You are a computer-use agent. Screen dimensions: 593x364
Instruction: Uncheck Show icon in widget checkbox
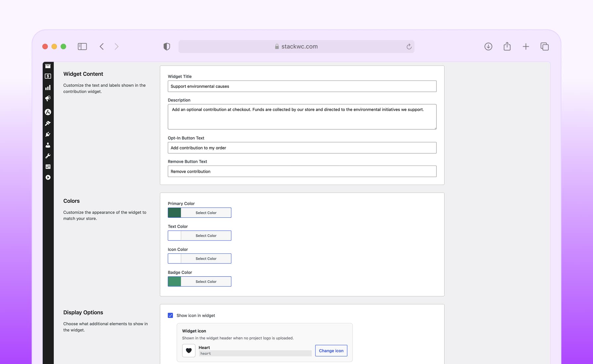(170, 315)
